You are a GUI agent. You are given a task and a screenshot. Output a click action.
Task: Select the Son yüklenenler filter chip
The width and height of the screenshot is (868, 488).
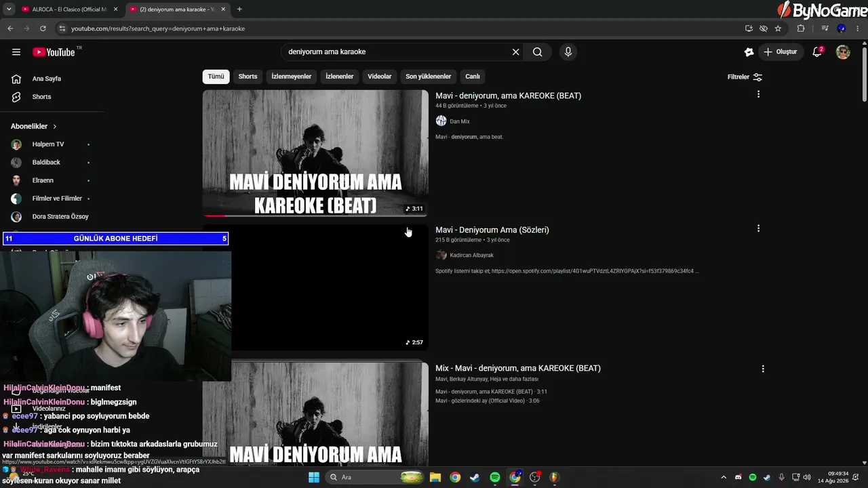tap(429, 77)
